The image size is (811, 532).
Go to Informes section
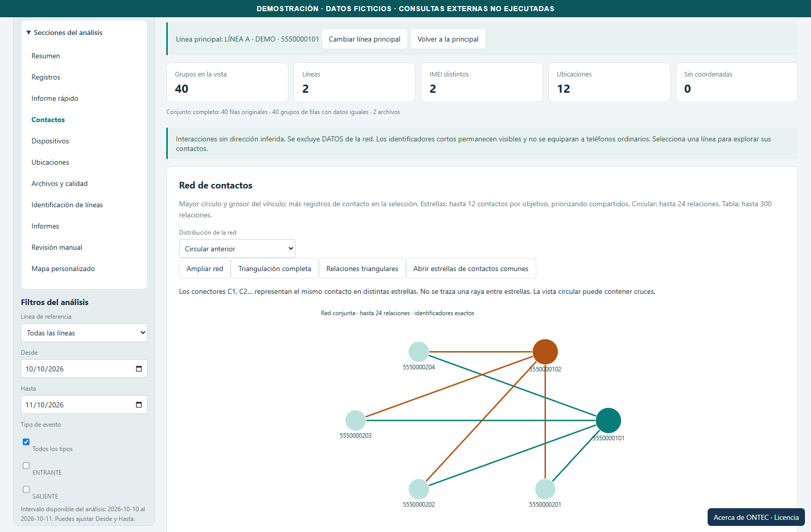coord(45,226)
